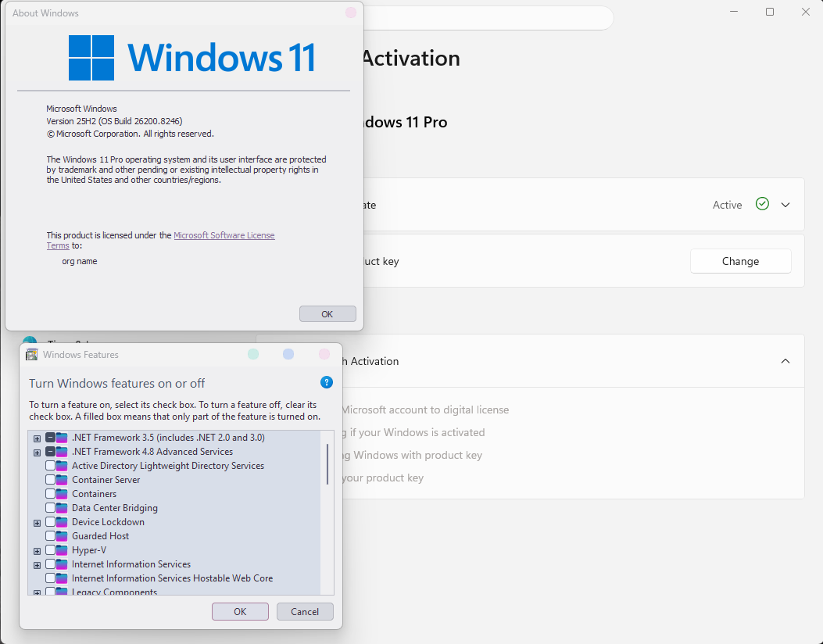
Task: Tick the Guarded Host checkbox
Action: click(50, 536)
